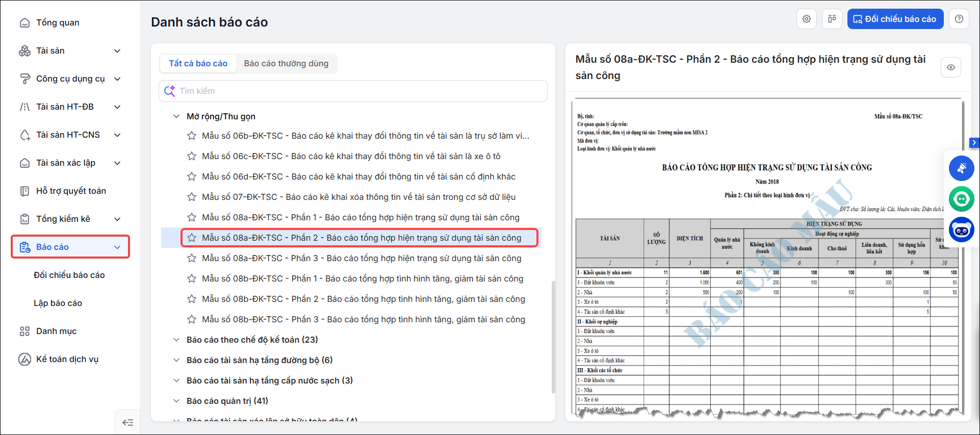The height and width of the screenshot is (435, 980).
Task: Click the report list vertical scrollbar
Action: pos(554,337)
